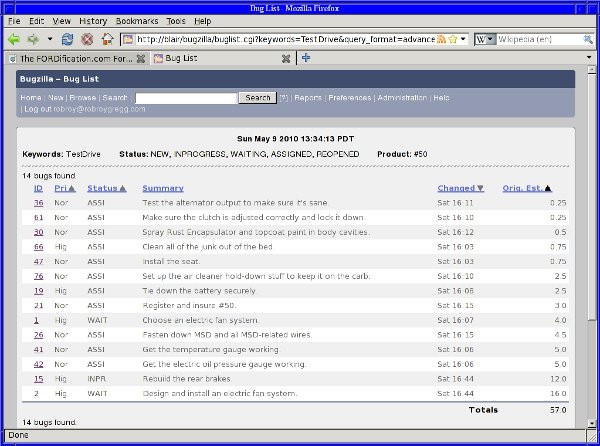Close the Bug List tab
The image size is (600, 446).
[x=286, y=59]
